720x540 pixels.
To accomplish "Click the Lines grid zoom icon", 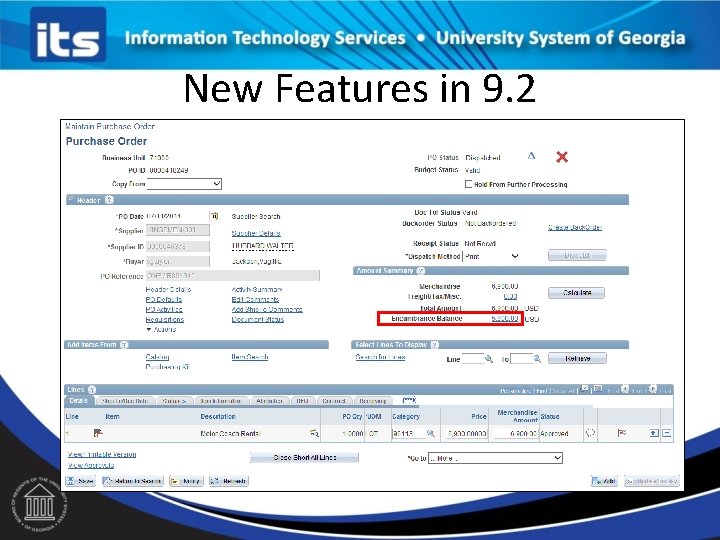I will point(584,389).
